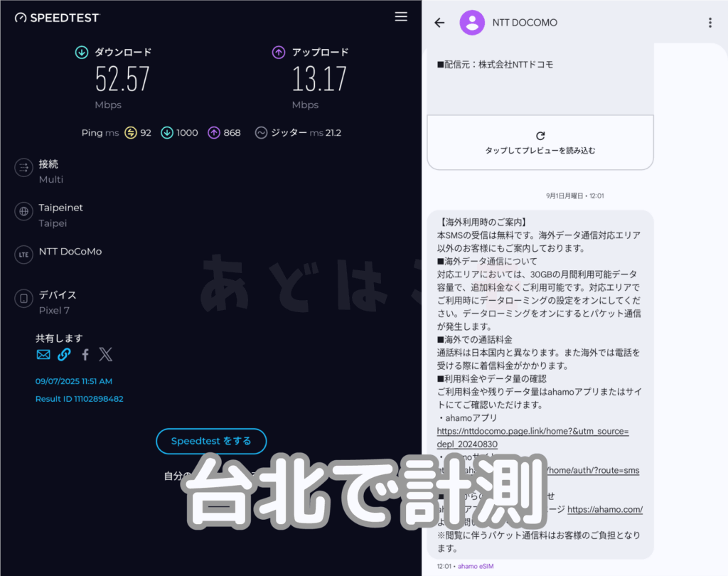Click the upload latency icon next to 868
The height and width of the screenshot is (576, 728).
pos(213,133)
